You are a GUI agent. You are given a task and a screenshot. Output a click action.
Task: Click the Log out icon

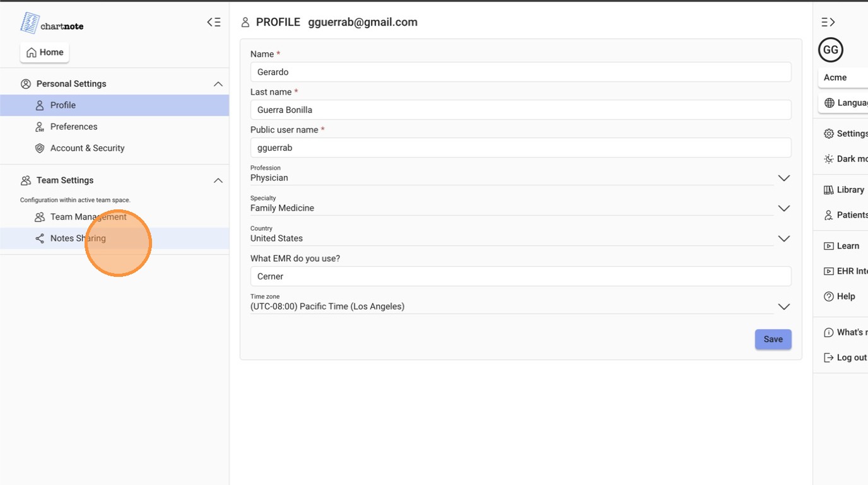coord(829,358)
